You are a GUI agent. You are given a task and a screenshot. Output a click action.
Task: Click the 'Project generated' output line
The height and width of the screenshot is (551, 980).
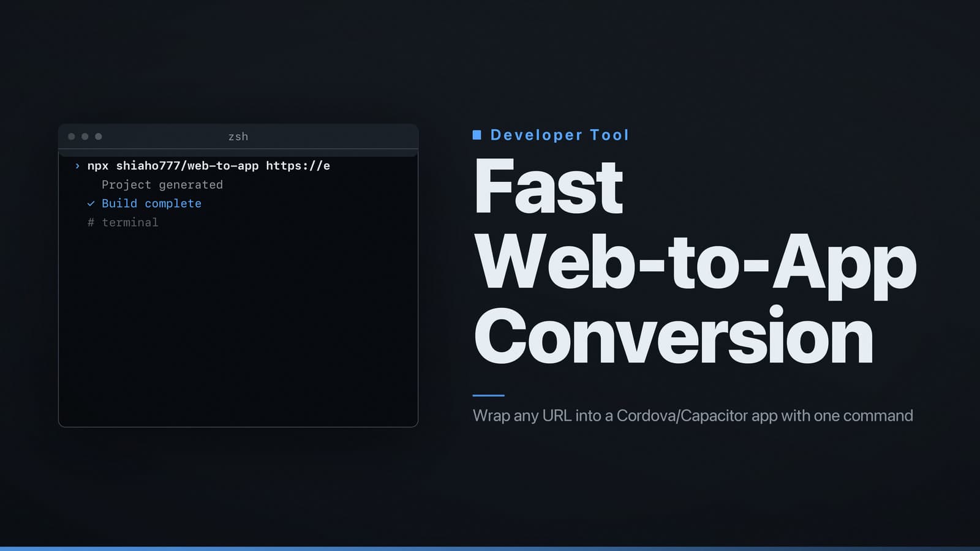pyautogui.click(x=162, y=185)
